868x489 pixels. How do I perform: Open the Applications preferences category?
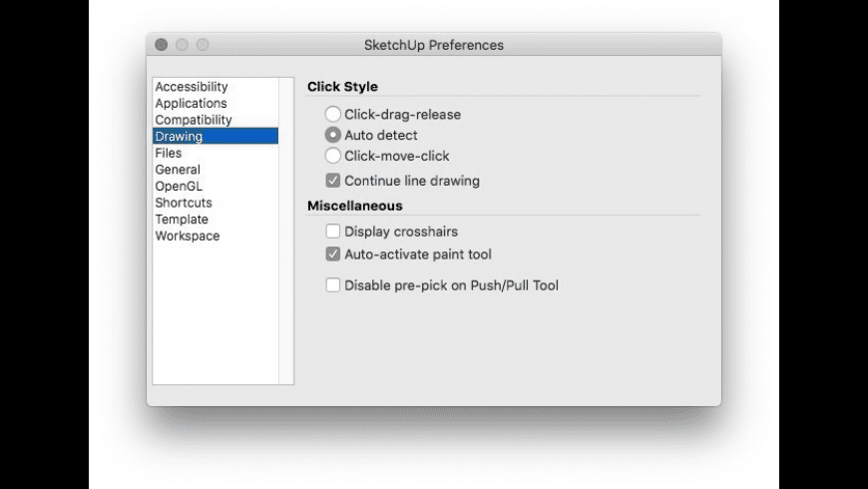pos(191,103)
